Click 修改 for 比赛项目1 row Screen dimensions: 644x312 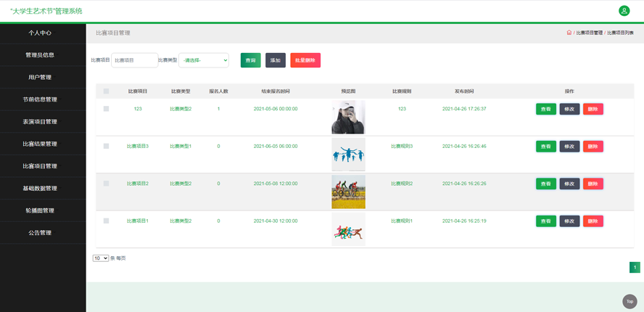569,221
